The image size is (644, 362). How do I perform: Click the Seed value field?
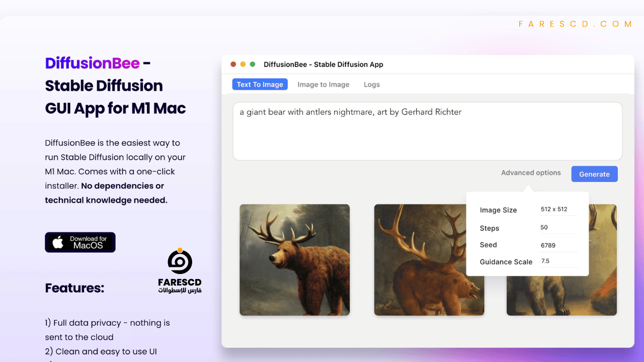point(558,245)
